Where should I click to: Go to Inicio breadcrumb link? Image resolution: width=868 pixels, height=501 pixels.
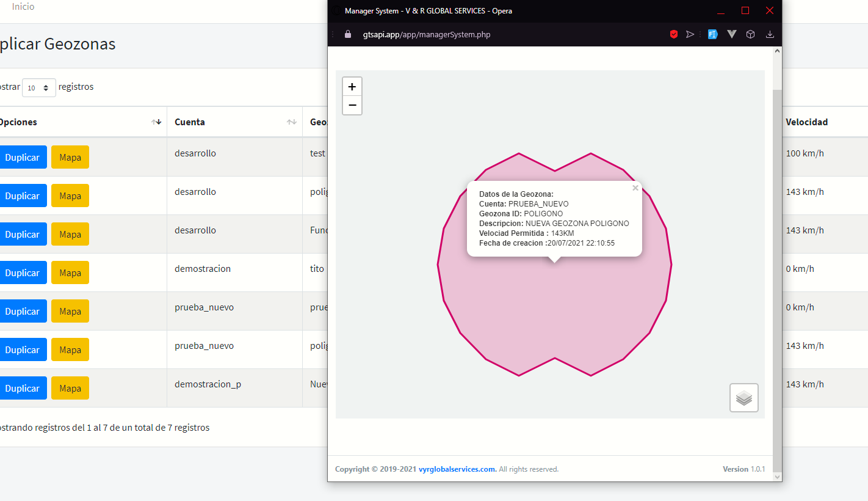pyautogui.click(x=23, y=7)
